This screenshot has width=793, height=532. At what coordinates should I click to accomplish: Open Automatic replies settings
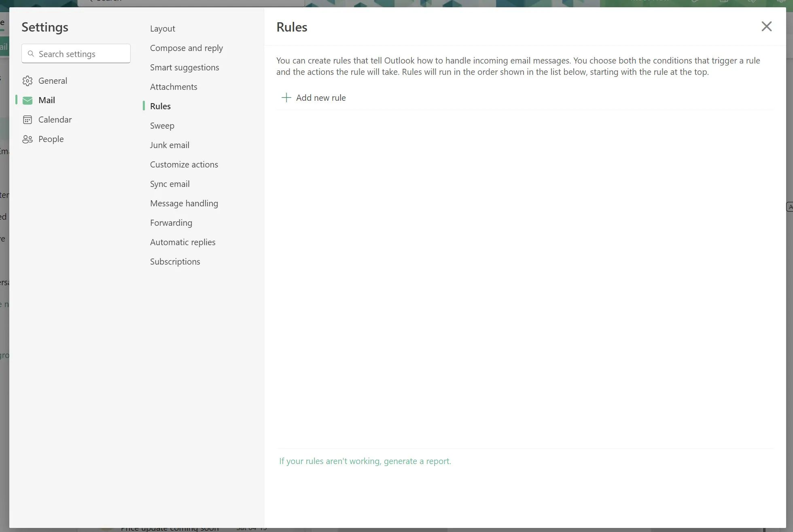point(182,242)
